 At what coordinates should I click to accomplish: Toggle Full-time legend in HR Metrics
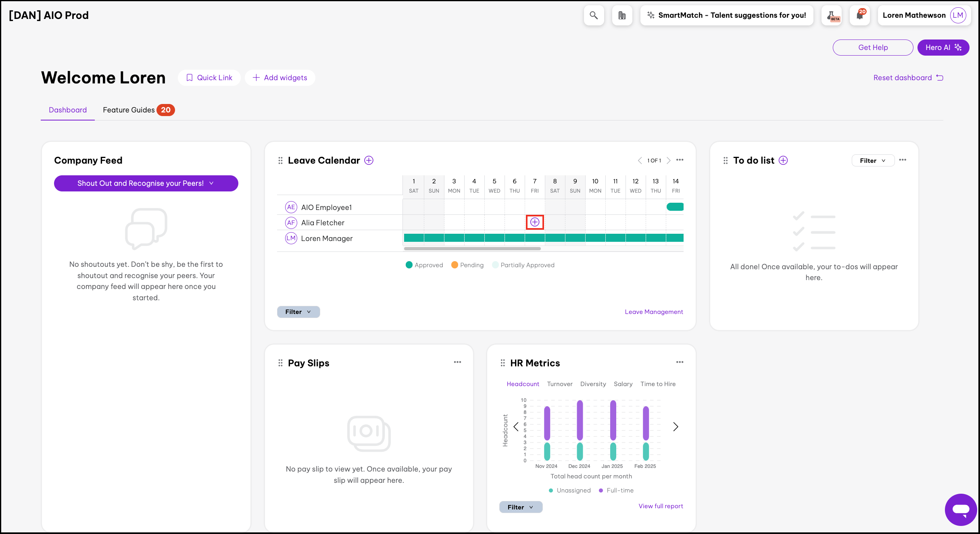tap(616, 490)
